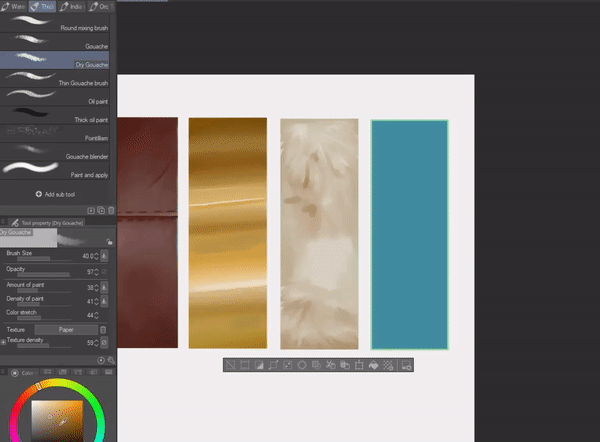Reset tool properties to initial settings icon
Screen dimensions: 600x442
[x=101, y=360]
